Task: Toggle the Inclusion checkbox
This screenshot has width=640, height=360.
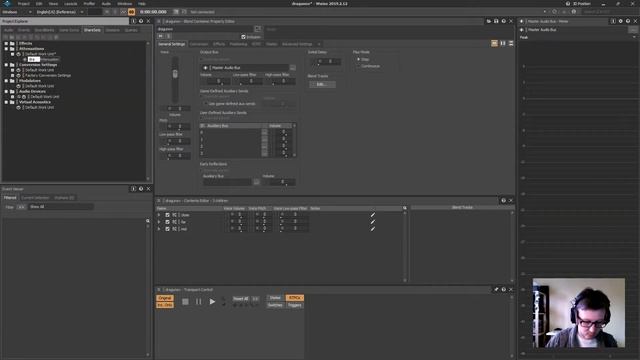Action: (x=243, y=37)
